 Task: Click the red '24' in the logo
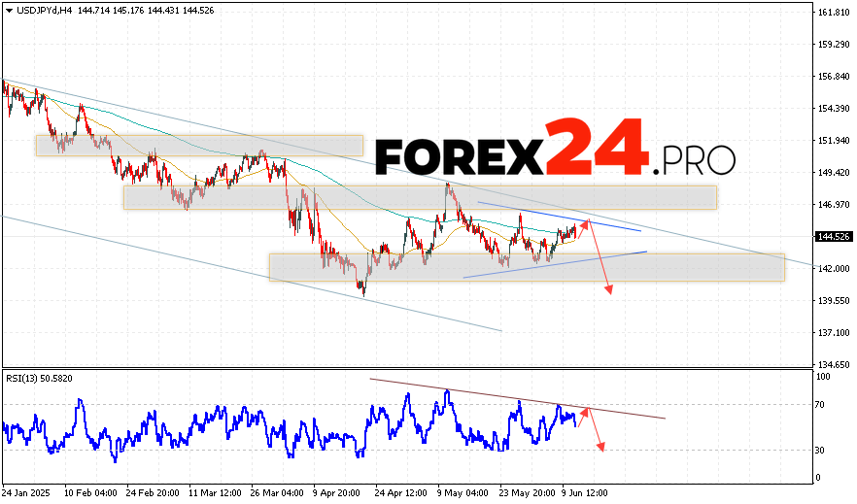(x=595, y=148)
